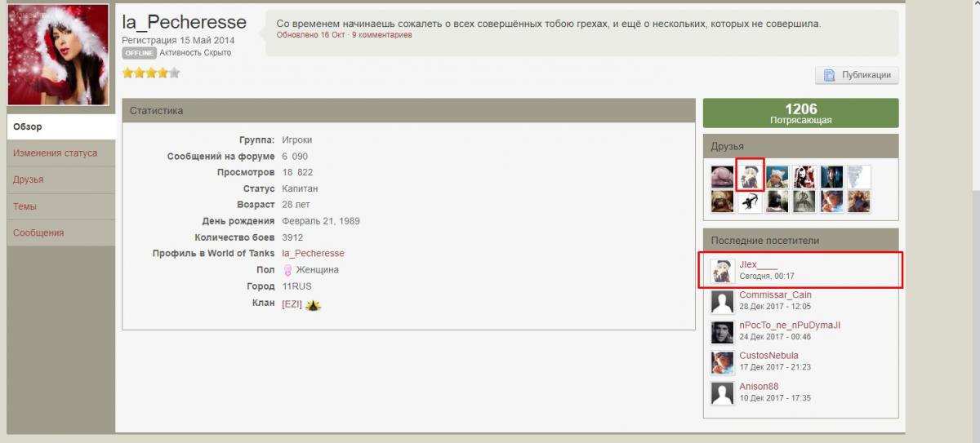
Task: Open visitor Anison88 profile link
Action: (x=759, y=387)
